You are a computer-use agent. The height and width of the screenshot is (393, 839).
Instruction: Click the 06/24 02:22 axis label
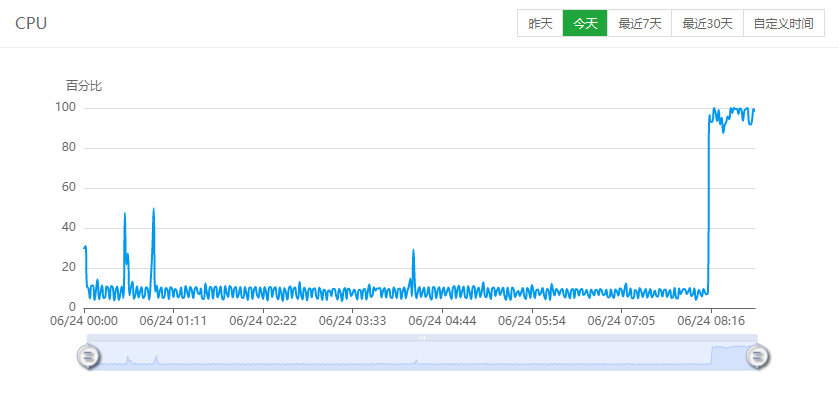(x=263, y=321)
